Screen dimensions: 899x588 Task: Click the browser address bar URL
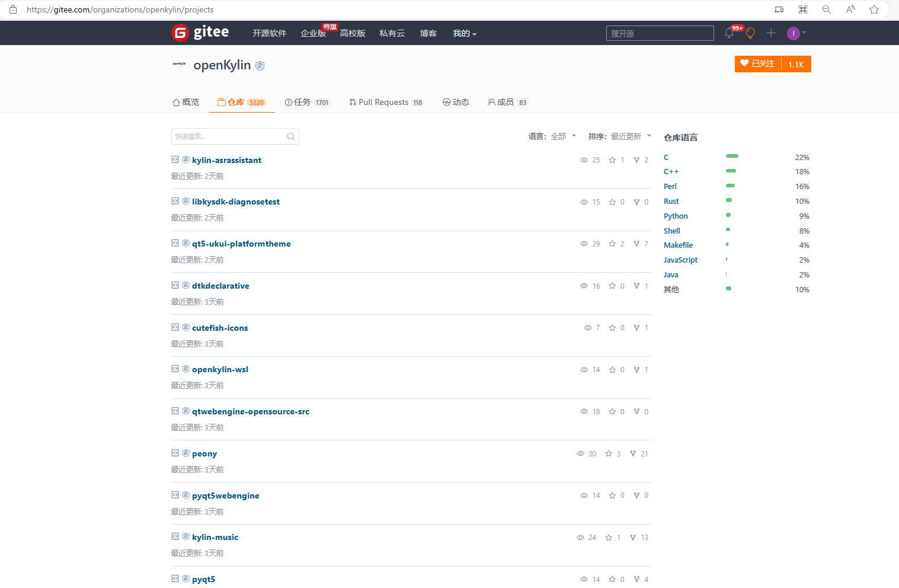(x=120, y=9)
